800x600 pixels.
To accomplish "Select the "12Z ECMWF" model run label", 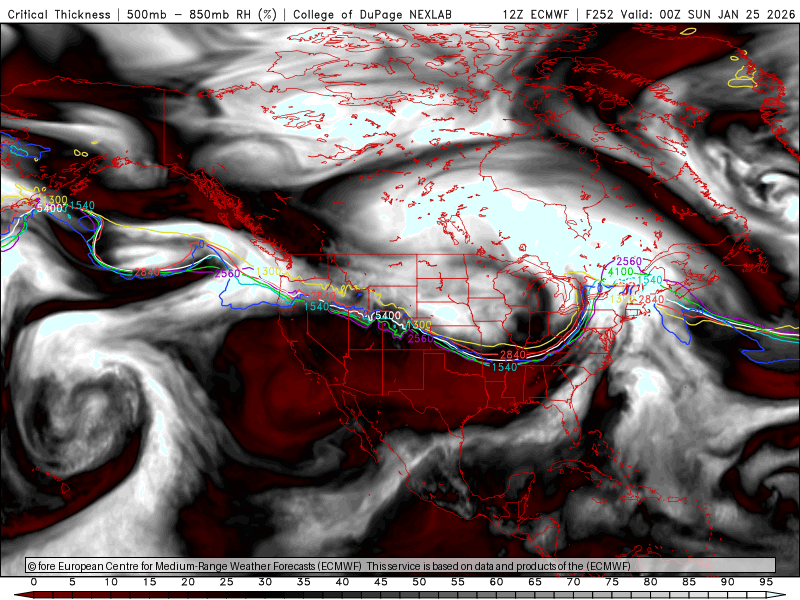I will tap(536, 14).
